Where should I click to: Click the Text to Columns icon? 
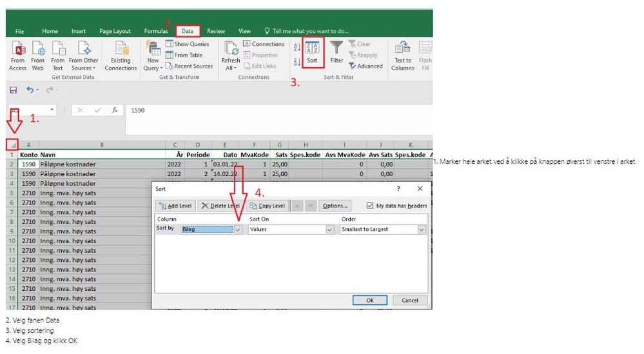coord(402,48)
